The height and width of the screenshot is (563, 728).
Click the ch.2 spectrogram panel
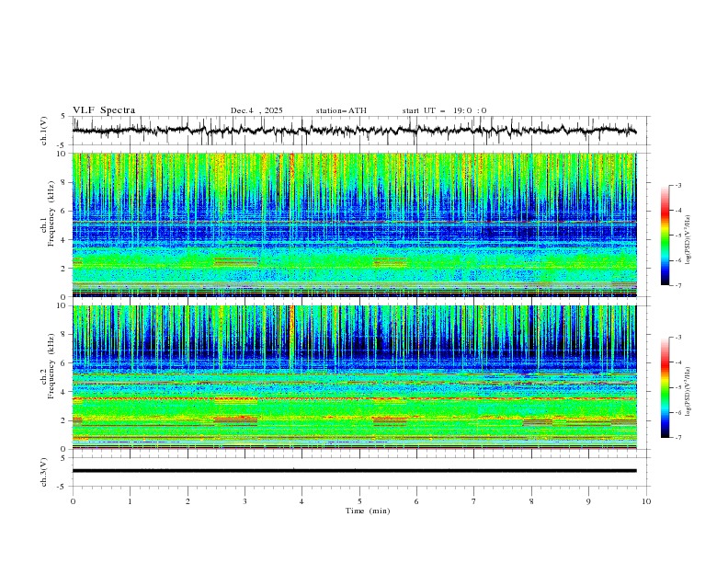click(354, 377)
